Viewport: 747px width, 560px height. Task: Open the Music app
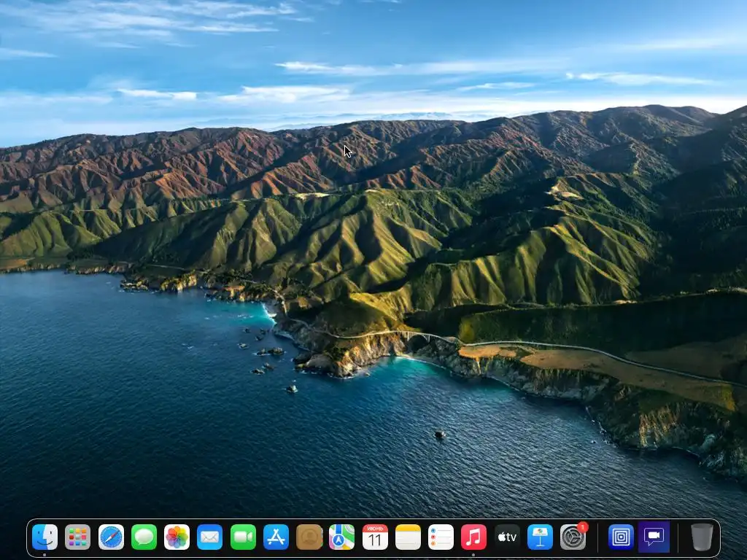pyautogui.click(x=473, y=537)
